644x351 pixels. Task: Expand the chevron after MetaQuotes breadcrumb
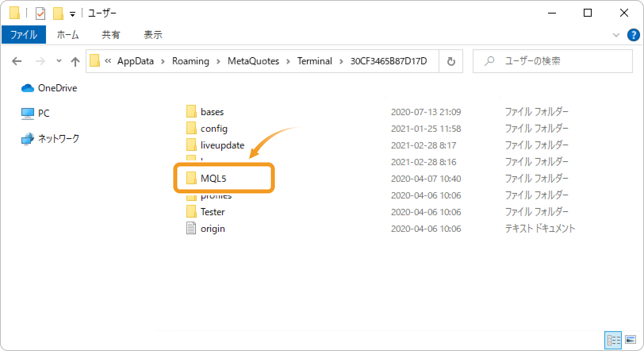[288, 62]
